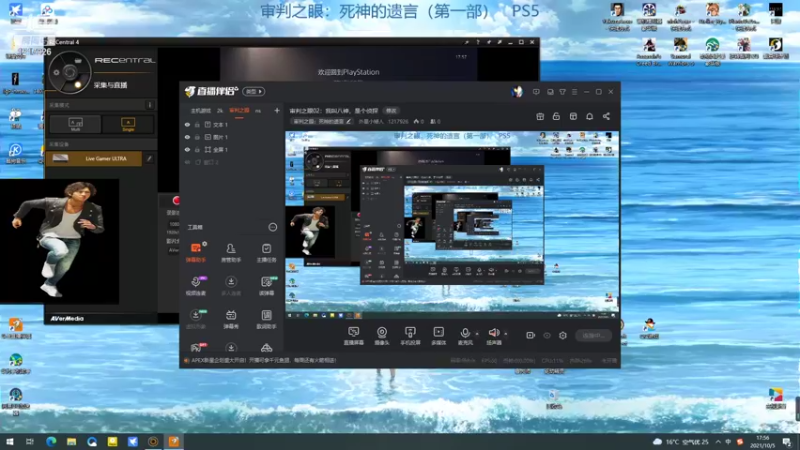Image resolution: width=800 pixels, height=450 pixels.
Task: Open the 多人连麦 tool
Action: [231, 286]
